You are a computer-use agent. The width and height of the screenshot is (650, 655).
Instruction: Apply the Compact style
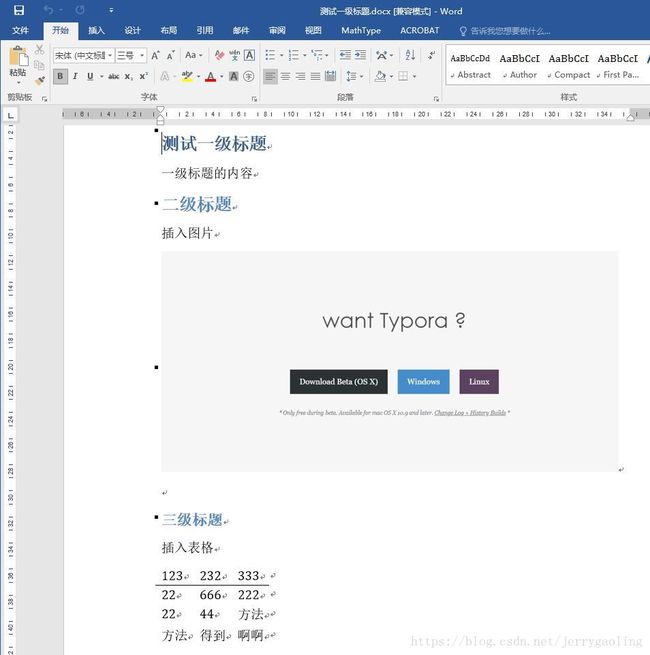(x=569, y=66)
